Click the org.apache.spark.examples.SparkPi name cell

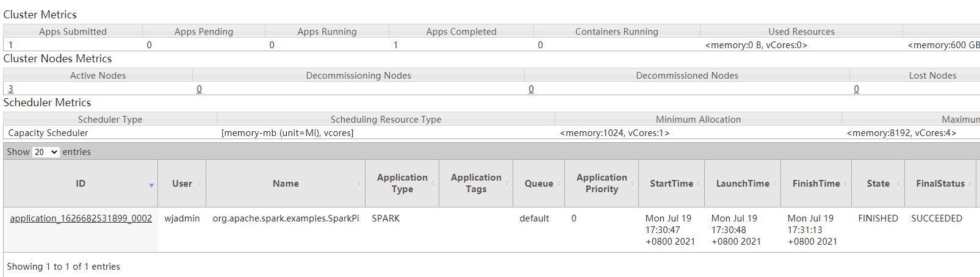click(286, 218)
